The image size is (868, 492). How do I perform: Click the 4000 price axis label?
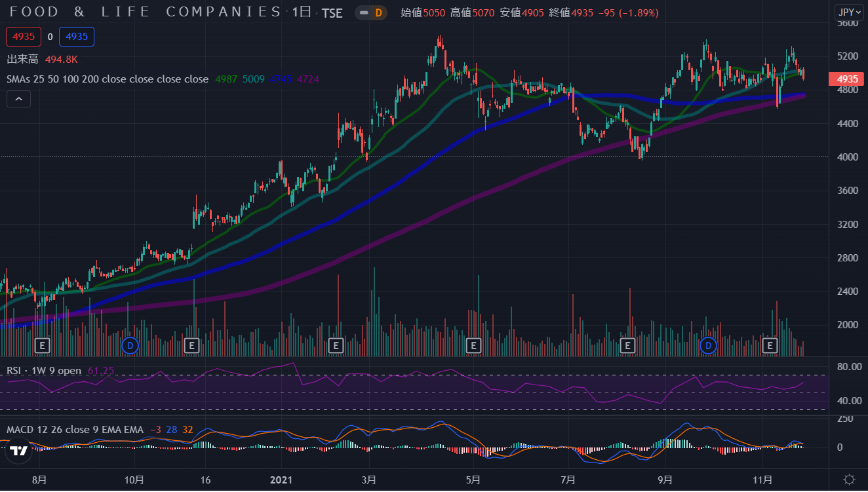848,157
